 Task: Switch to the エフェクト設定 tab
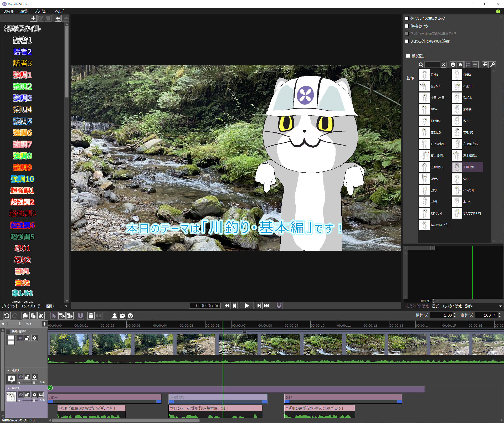click(452, 306)
